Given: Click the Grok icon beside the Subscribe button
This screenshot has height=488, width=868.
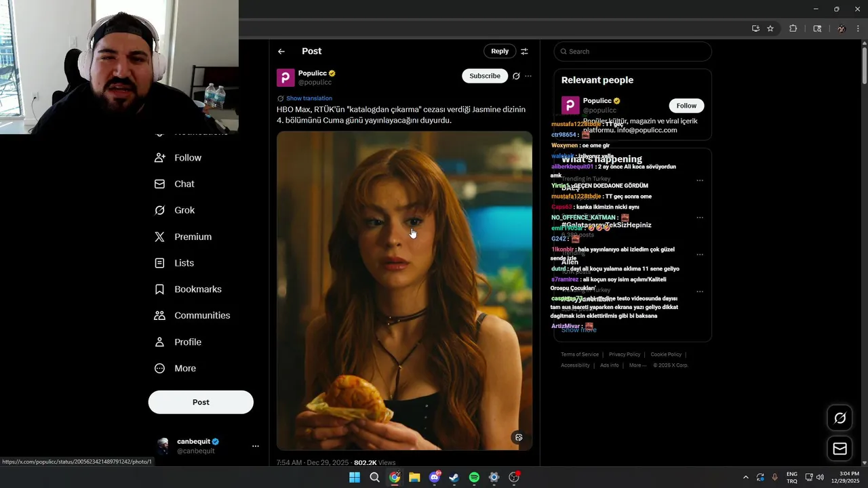Looking at the screenshot, I should (x=516, y=76).
